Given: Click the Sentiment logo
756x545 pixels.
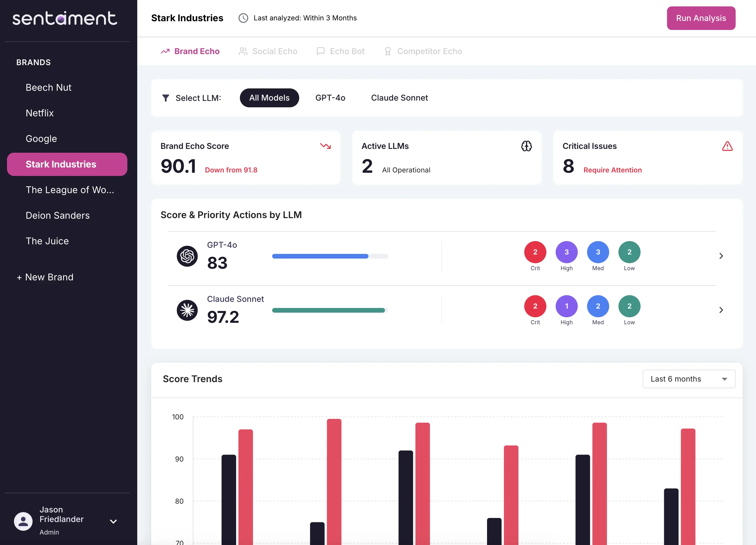Looking at the screenshot, I should click(x=65, y=18).
